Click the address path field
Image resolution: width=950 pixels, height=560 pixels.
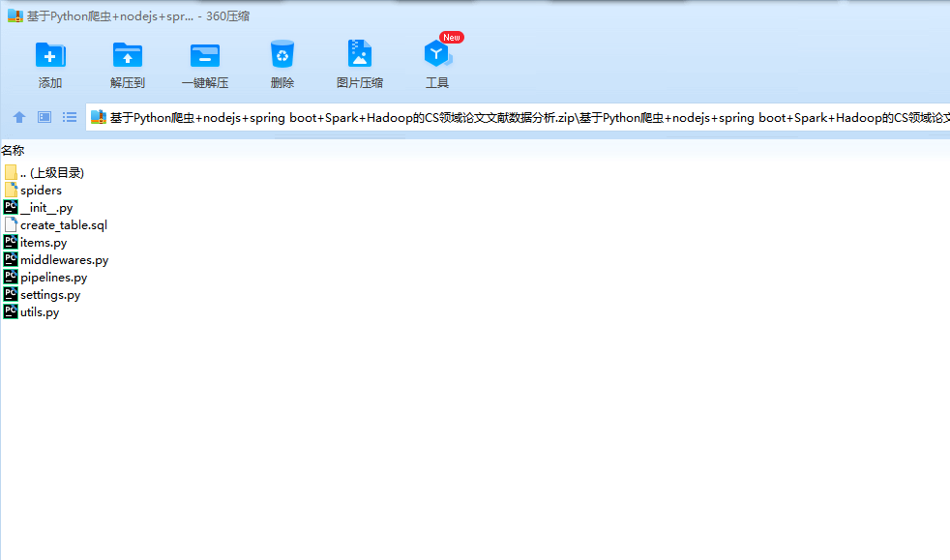518,117
